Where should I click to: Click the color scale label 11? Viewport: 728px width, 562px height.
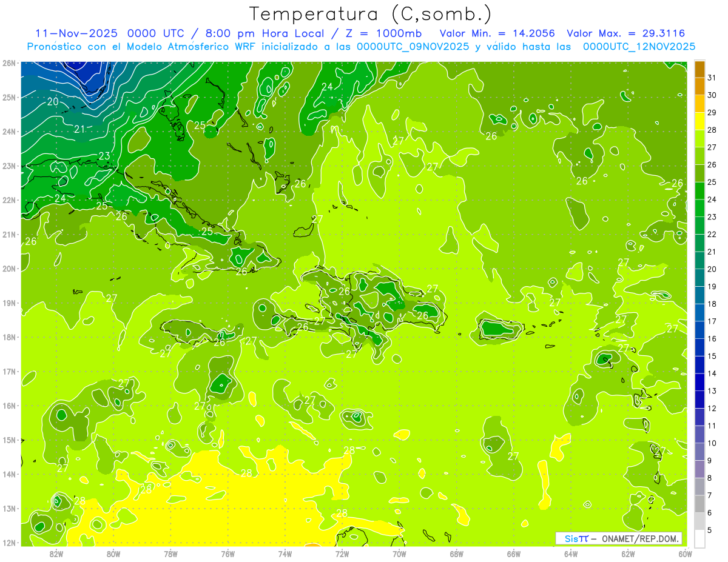coord(712,426)
